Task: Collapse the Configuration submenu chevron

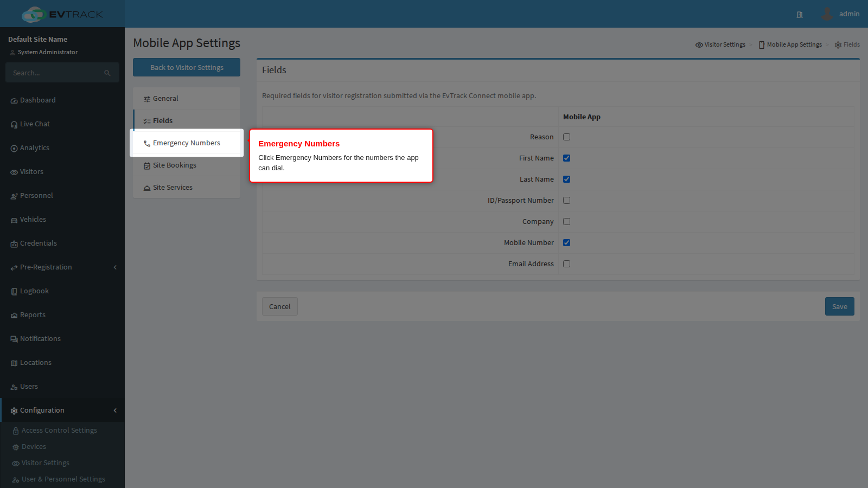Action: pyautogui.click(x=115, y=410)
